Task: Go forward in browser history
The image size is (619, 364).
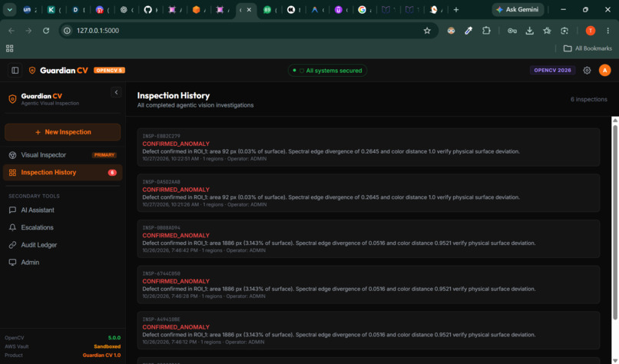Action: pyautogui.click(x=28, y=31)
